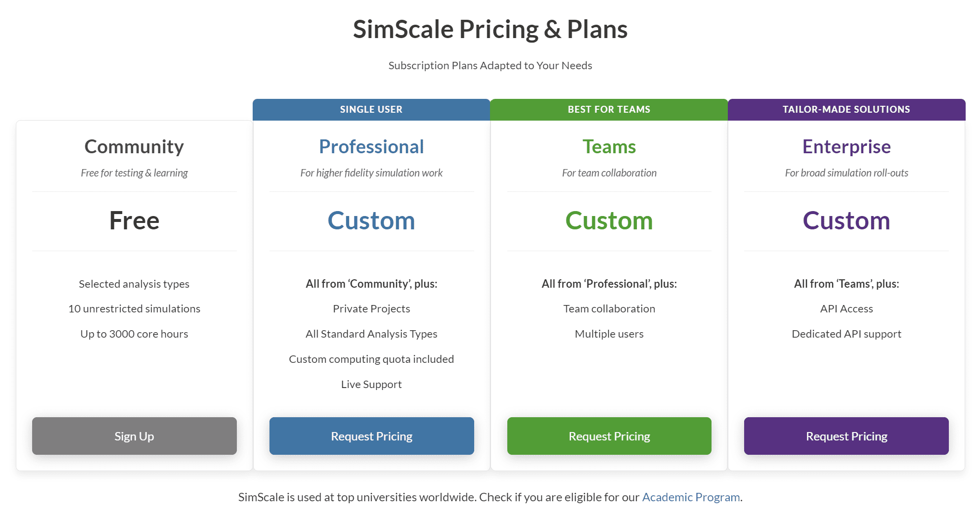Select the BEST FOR TEAMS banner
Screen dimensions: 980x522
point(609,109)
